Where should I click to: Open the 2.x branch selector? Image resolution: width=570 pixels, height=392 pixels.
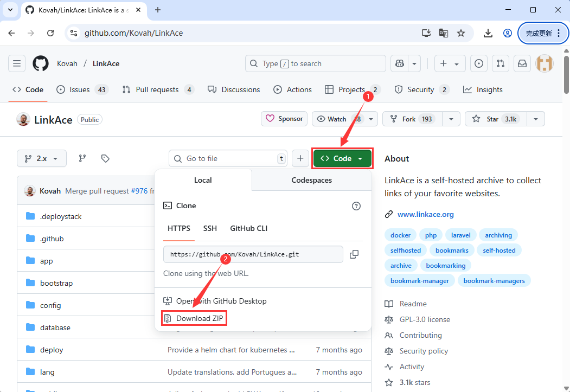coord(42,158)
